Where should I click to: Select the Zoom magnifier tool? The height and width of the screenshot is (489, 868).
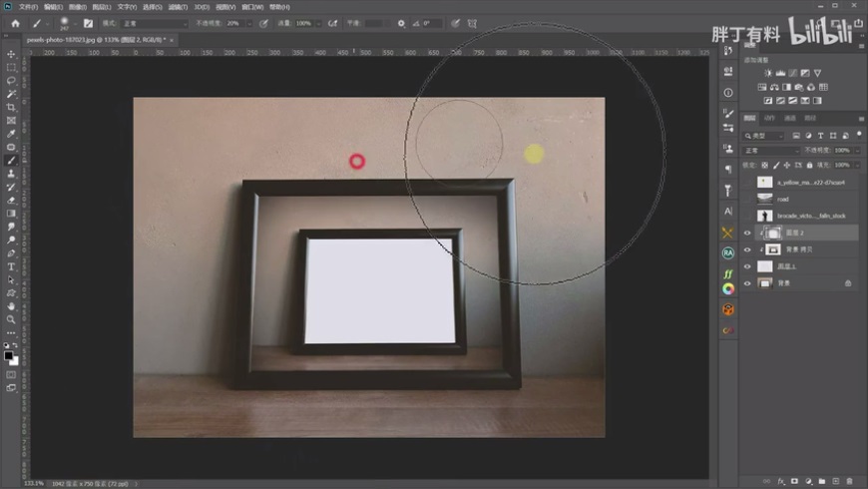11,319
